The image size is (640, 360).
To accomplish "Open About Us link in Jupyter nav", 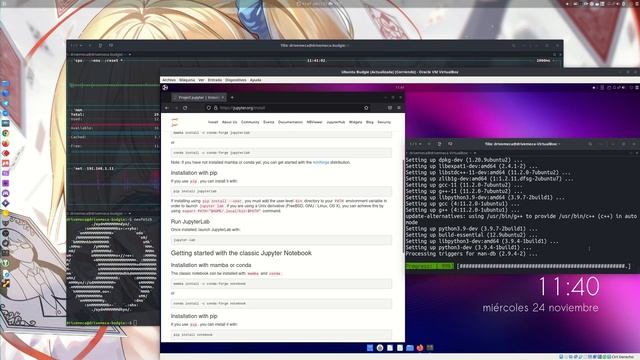I will pos(229,122).
